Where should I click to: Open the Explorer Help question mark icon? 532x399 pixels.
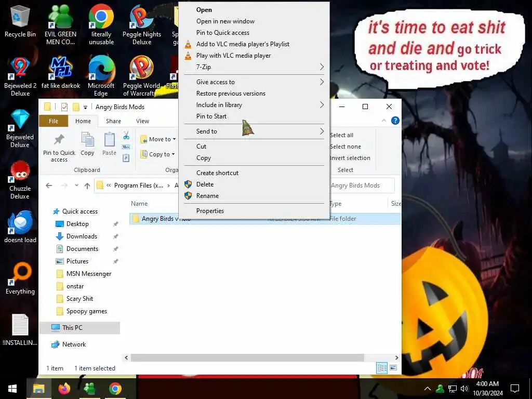[395, 121]
